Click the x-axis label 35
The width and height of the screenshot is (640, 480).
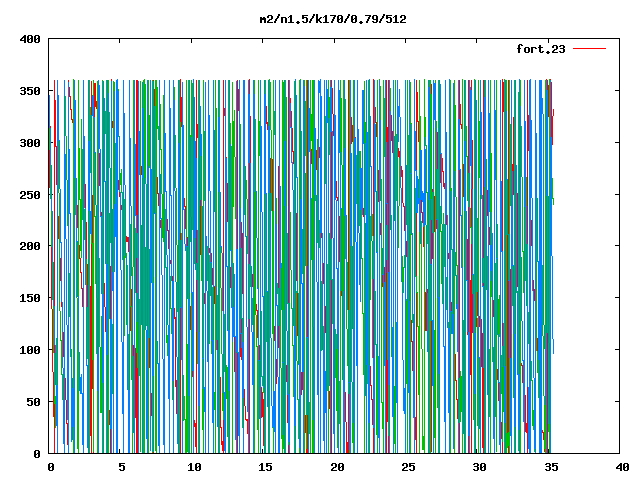click(x=551, y=467)
